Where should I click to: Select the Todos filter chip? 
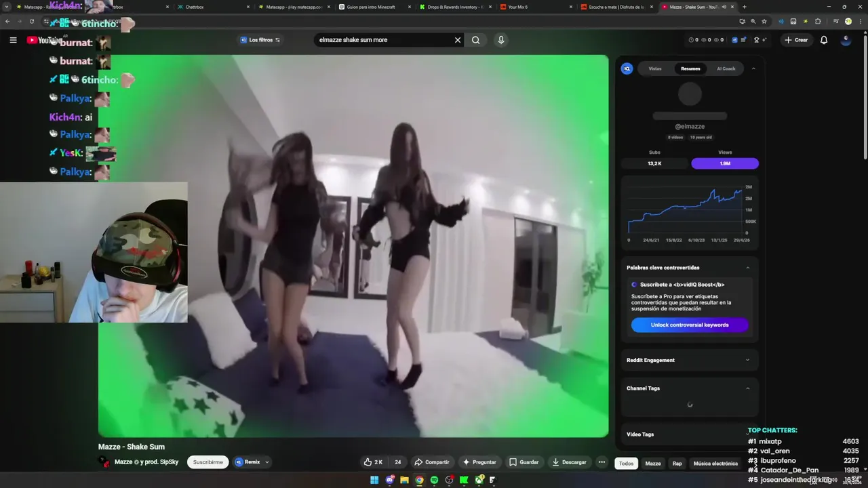626,464
